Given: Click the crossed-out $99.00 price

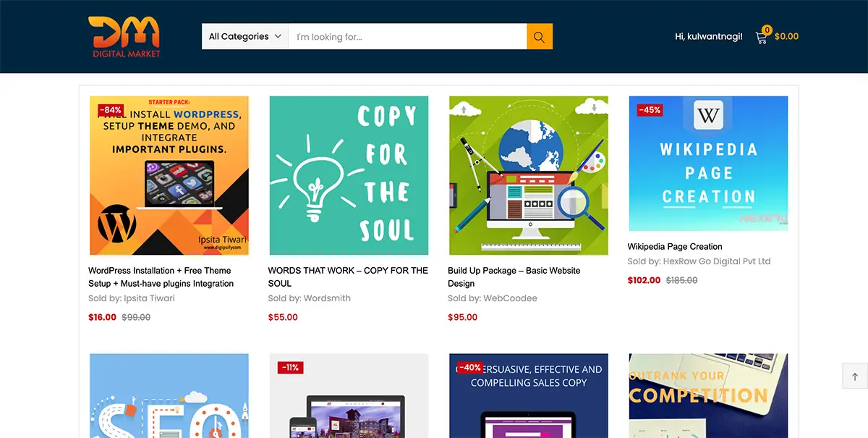Looking at the screenshot, I should click(x=136, y=317).
